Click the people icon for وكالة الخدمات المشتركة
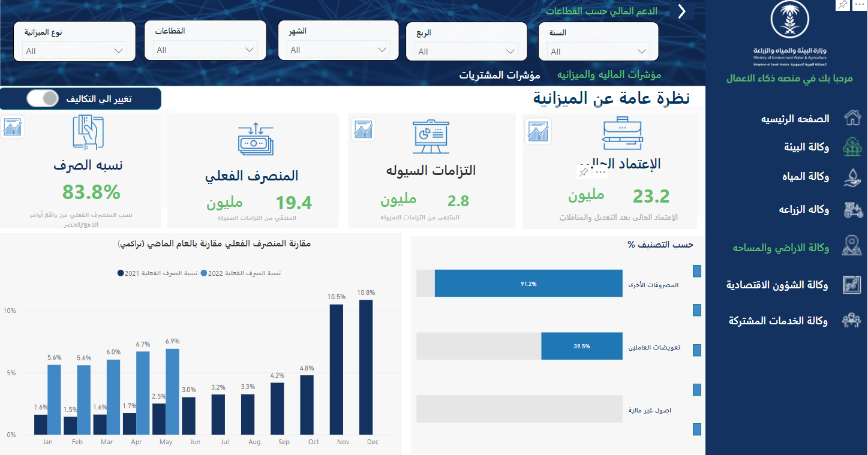Image resolution: width=868 pixels, height=455 pixels. (852, 321)
